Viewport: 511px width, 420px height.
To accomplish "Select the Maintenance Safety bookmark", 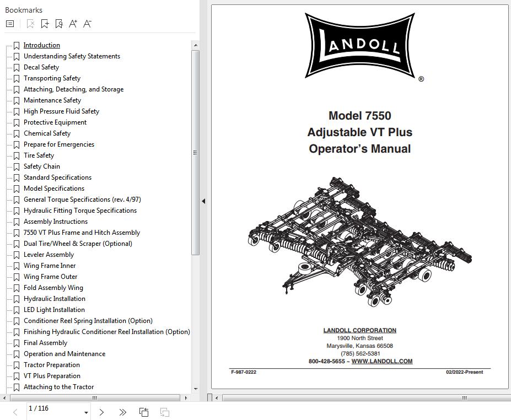I will pos(52,100).
